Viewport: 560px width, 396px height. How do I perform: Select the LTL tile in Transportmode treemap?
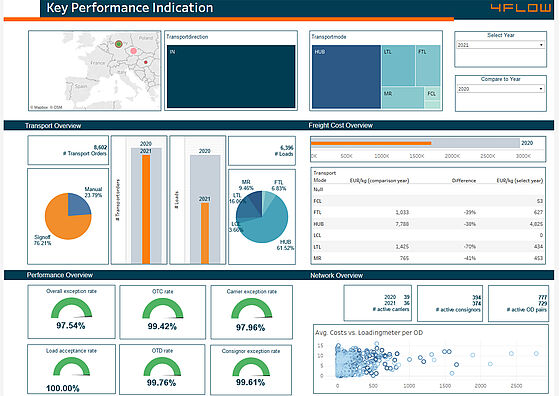tap(398, 65)
